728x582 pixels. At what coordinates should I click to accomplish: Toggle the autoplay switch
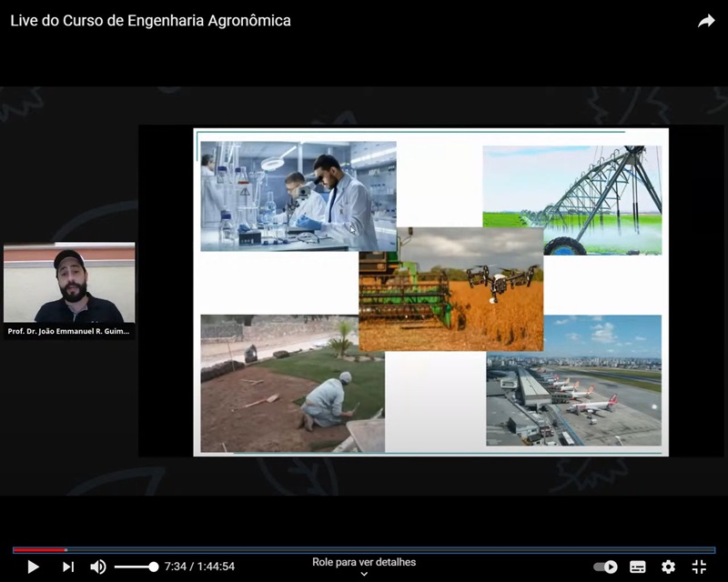coord(605,567)
